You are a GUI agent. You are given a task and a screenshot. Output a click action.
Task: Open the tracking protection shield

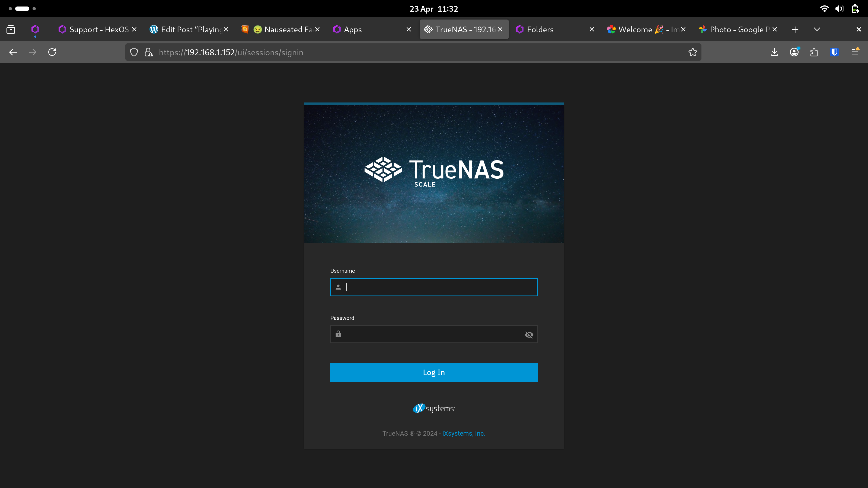(134, 52)
